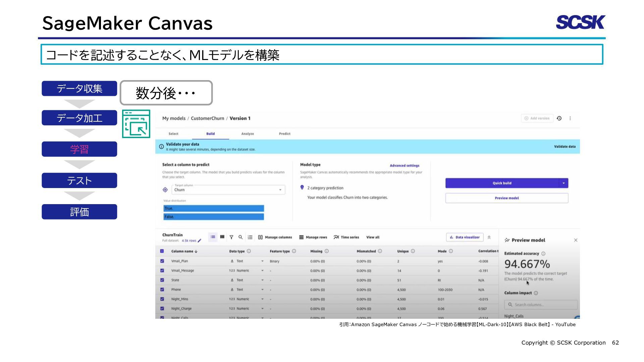Switch to the Predict tab
644x362 pixels.
284,134
